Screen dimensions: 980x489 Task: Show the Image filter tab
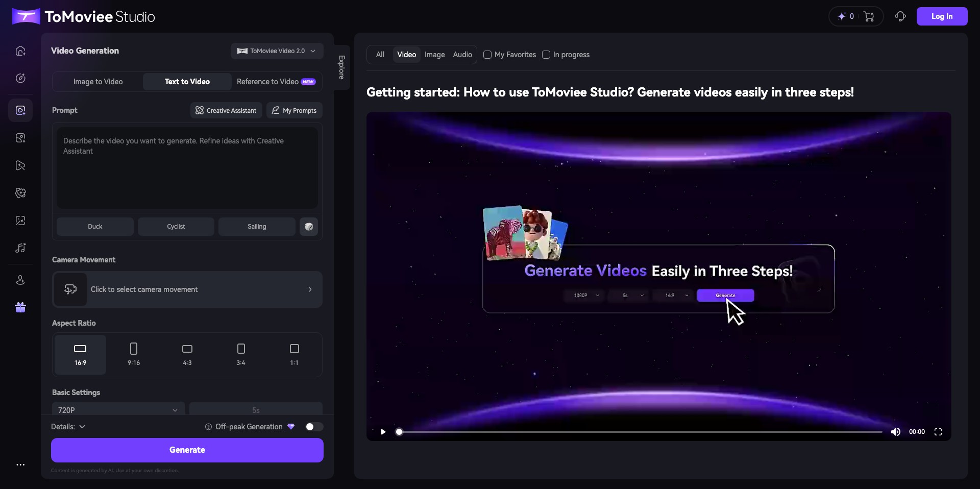click(434, 55)
